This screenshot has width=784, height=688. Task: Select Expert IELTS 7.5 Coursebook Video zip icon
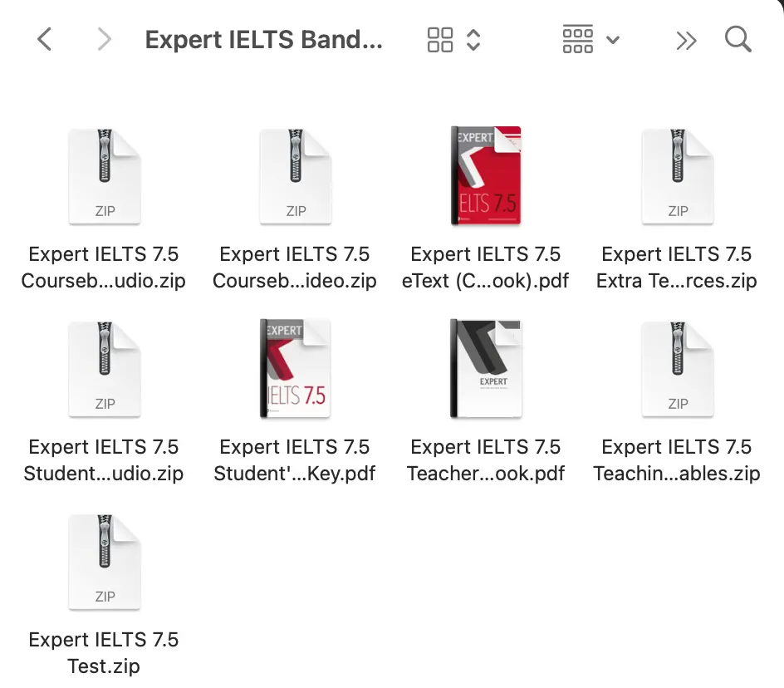point(295,176)
